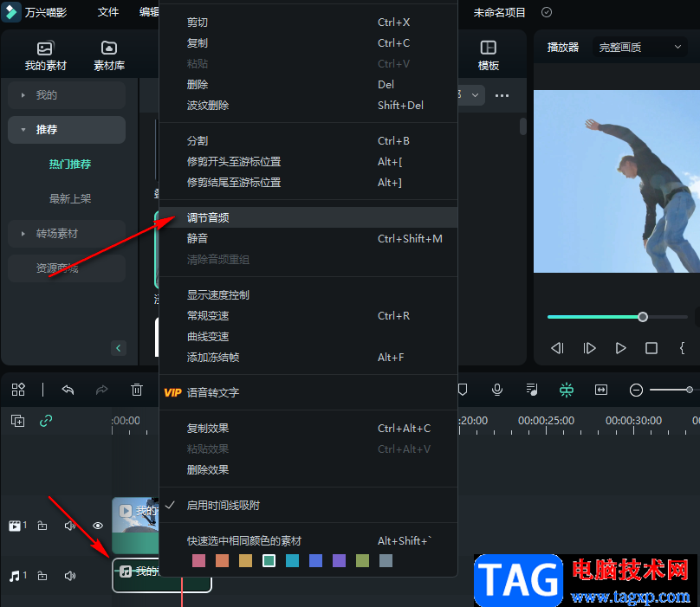Click the mark-in brace icon
This screenshot has height=607, width=700.
pyautogui.click(x=682, y=348)
